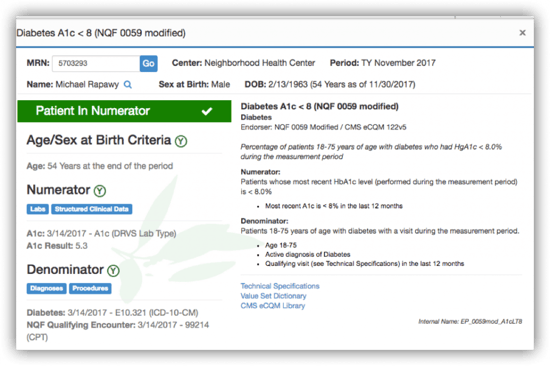550x366 pixels.
Task: Click 'Internal Name: EP_0059mod_A1cLT8' text
Action: pyautogui.click(x=470, y=321)
